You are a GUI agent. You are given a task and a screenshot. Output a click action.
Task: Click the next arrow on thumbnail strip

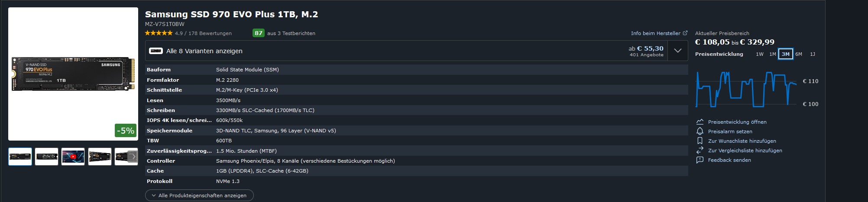[x=133, y=157]
